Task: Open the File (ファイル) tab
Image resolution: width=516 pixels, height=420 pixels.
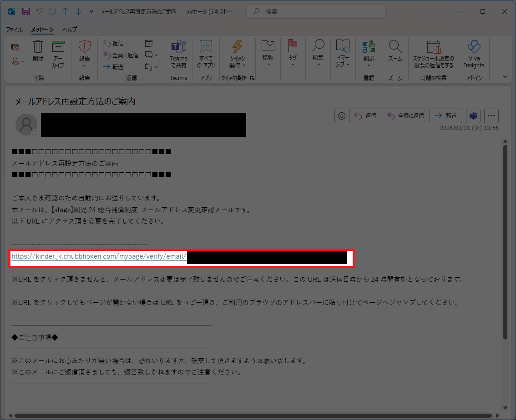Action: (x=14, y=30)
